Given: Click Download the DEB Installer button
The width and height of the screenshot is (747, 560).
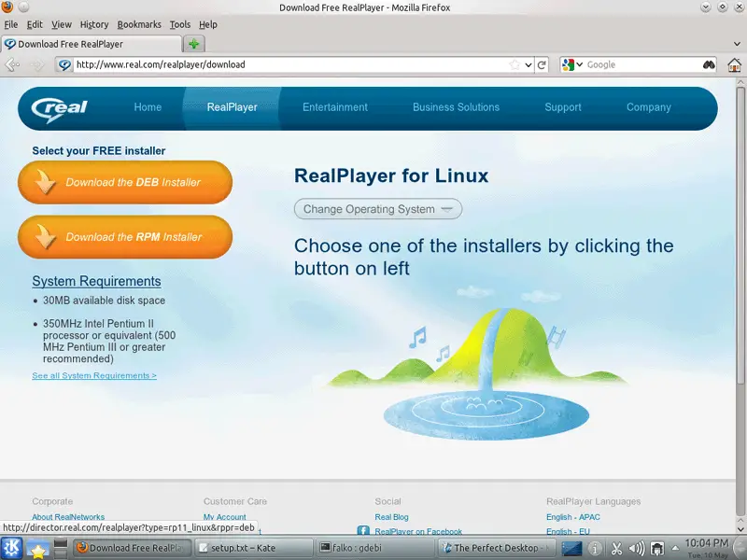Looking at the screenshot, I should (x=125, y=182).
